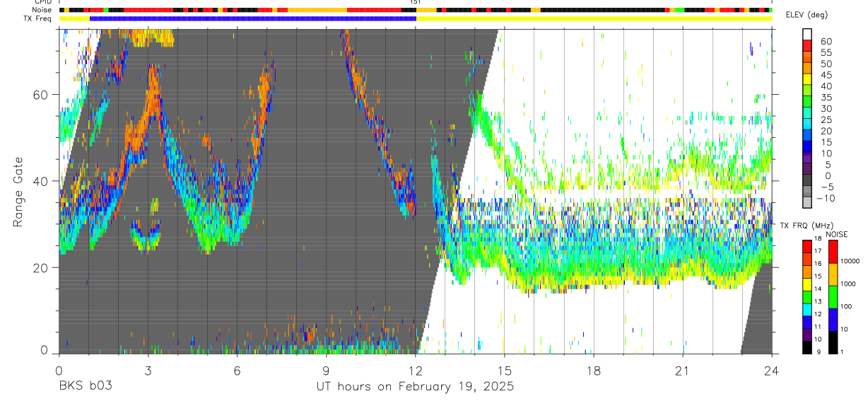Click the 'Noise' row label at top
Screen dimensions: 868x401
(41, 10)
